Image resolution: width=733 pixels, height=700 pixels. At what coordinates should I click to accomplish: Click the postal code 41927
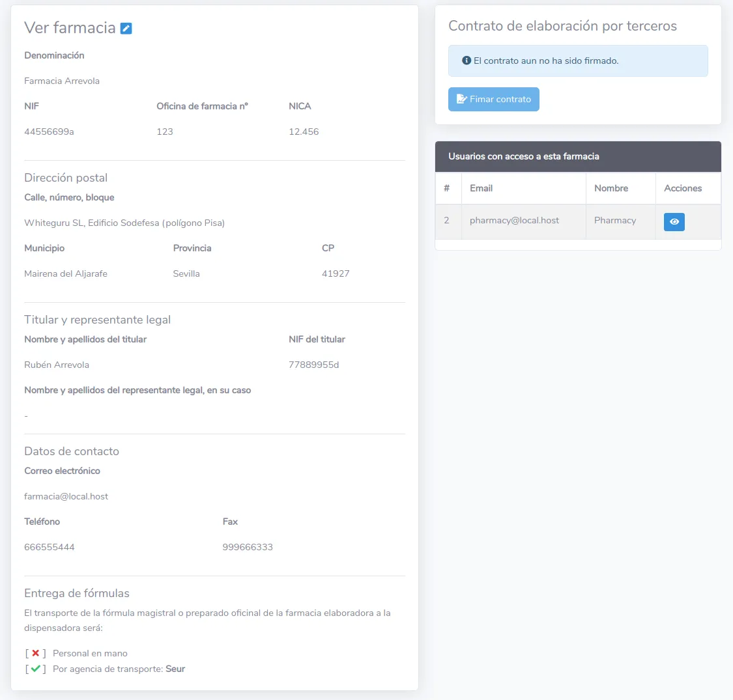click(x=336, y=274)
